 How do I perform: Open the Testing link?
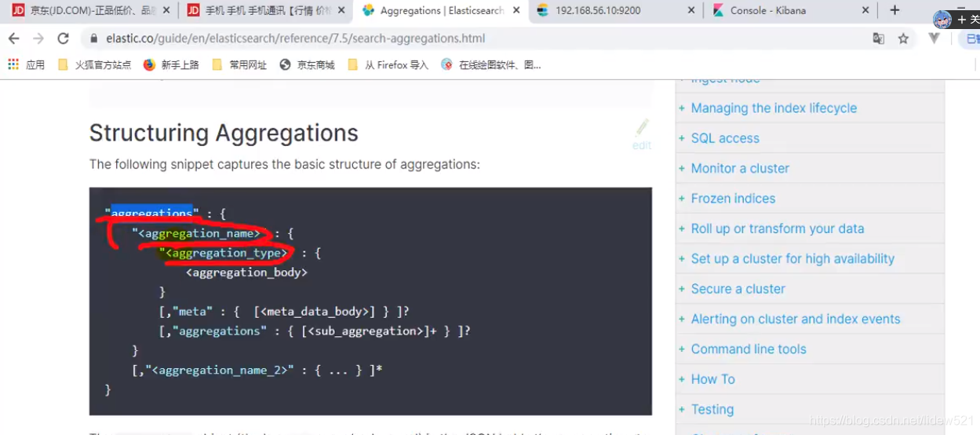point(712,410)
